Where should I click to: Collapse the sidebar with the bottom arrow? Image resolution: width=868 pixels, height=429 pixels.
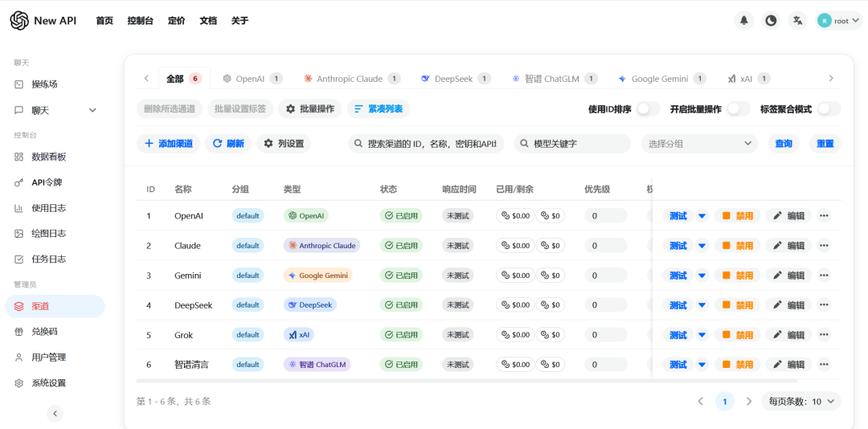click(x=55, y=414)
